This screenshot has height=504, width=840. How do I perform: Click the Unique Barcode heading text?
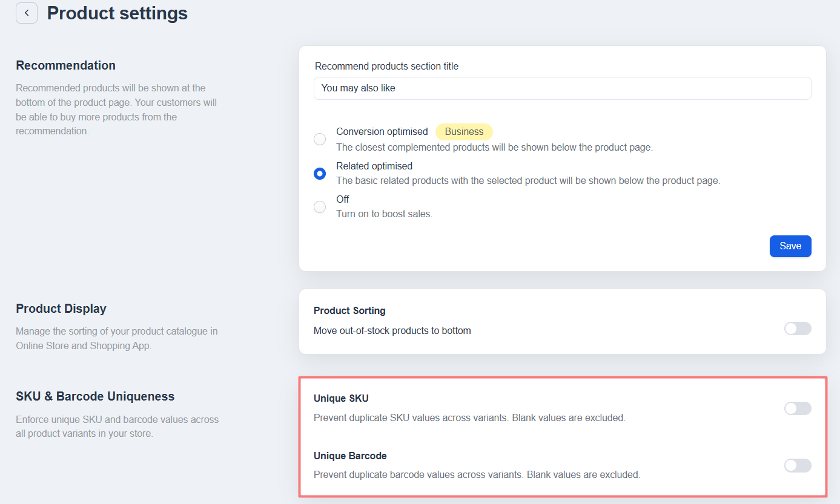point(350,456)
